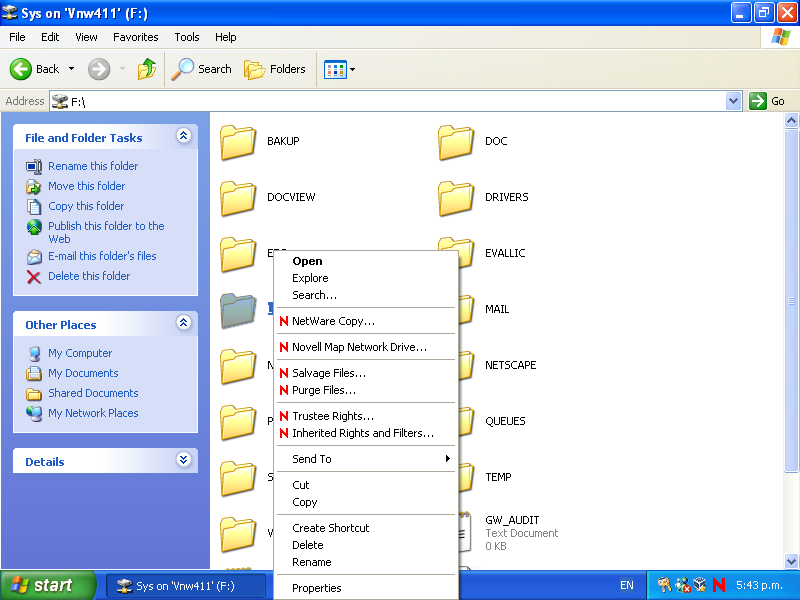
Task: Select the DOCVIEW folder icon
Action: (238, 198)
